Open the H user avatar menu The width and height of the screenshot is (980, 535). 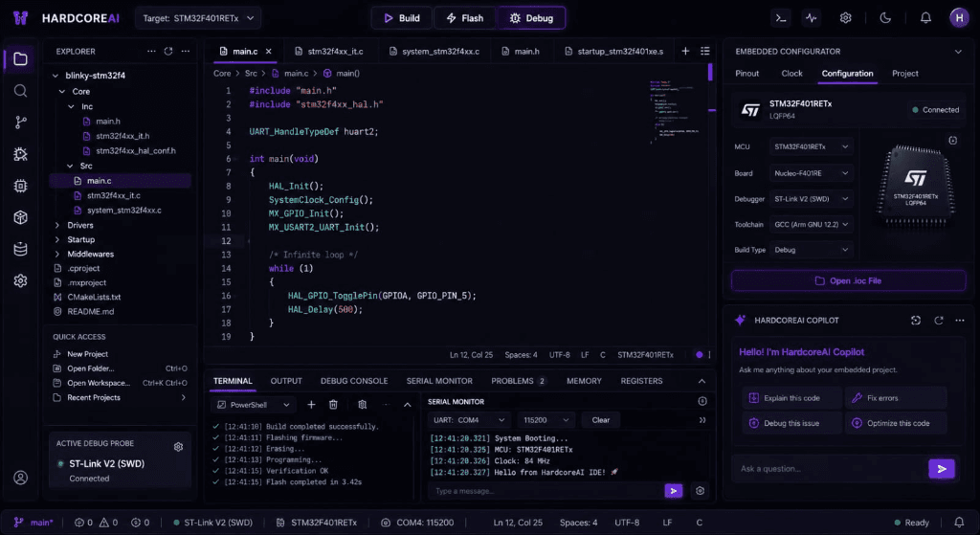click(x=959, y=18)
